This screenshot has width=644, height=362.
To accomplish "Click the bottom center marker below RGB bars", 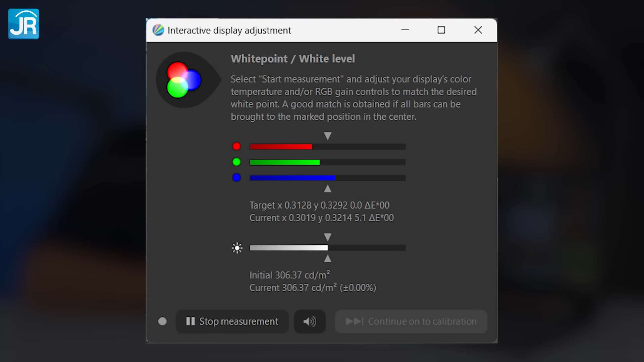I will 328,189.
